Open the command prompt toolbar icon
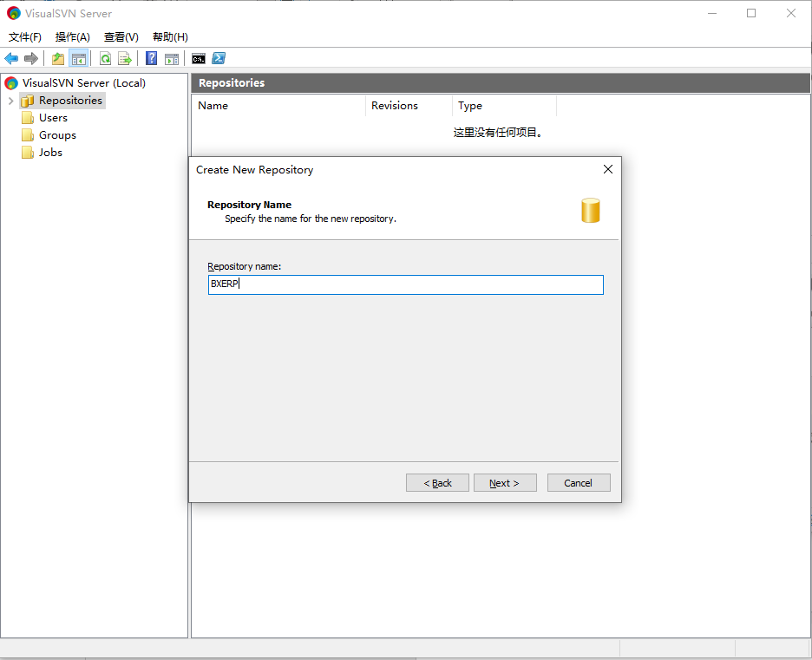 point(199,58)
